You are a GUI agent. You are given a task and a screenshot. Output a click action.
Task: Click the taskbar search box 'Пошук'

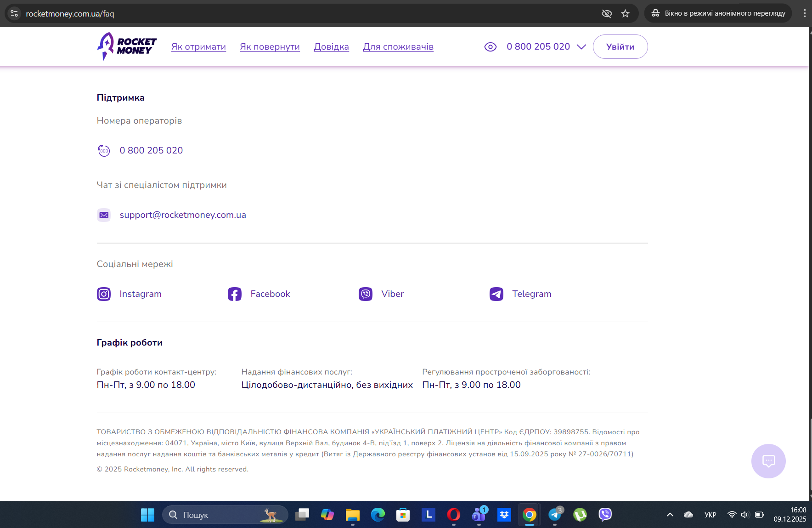pyautogui.click(x=225, y=515)
